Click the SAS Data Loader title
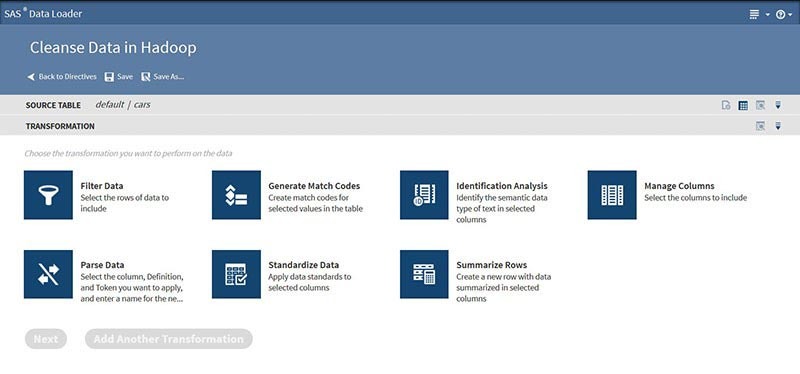 [x=43, y=14]
